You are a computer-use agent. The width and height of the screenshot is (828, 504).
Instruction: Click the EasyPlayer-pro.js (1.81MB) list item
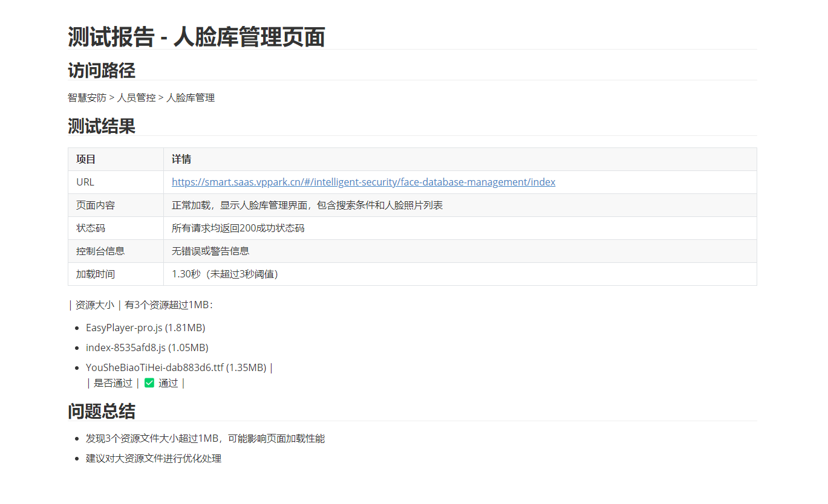pyautogui.click(x=145, y=328)
